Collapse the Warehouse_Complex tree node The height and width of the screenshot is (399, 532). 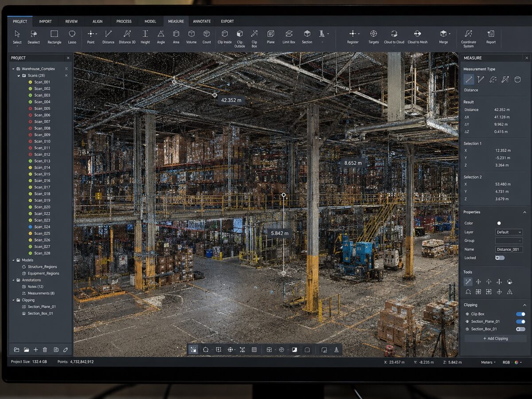[x=13, y=69]
